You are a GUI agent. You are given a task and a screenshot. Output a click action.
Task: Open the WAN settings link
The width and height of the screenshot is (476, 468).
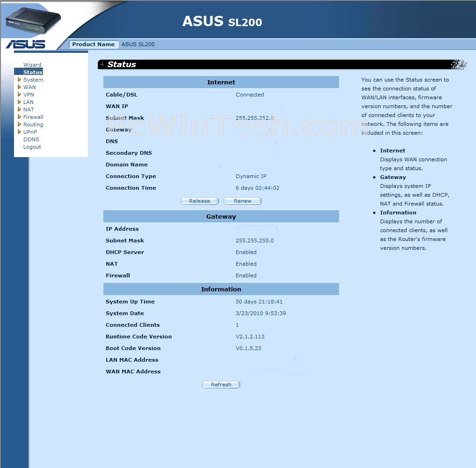pyautogui.click(x=29, y=87)
